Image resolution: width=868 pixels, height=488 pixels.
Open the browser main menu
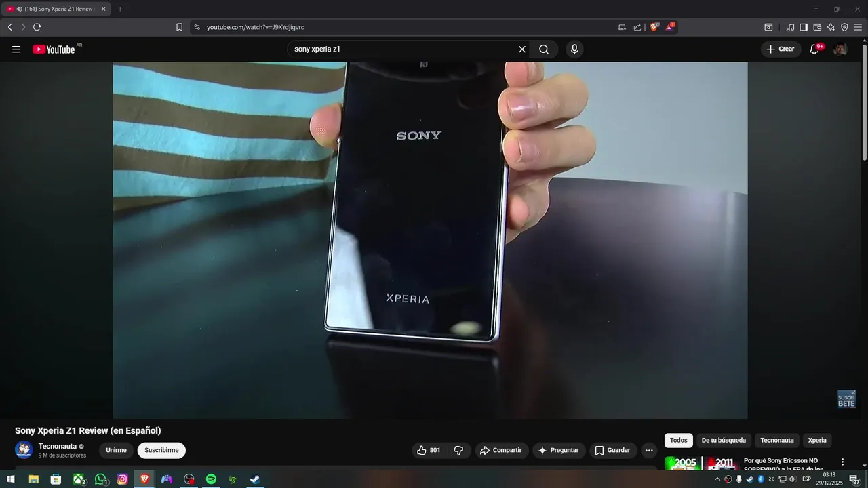pos(858,27)
